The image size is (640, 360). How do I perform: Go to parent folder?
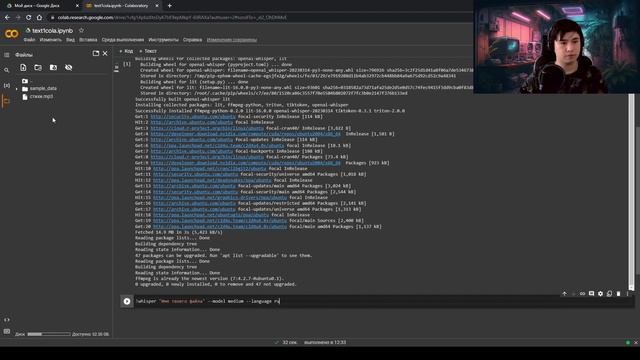point(25,81)
